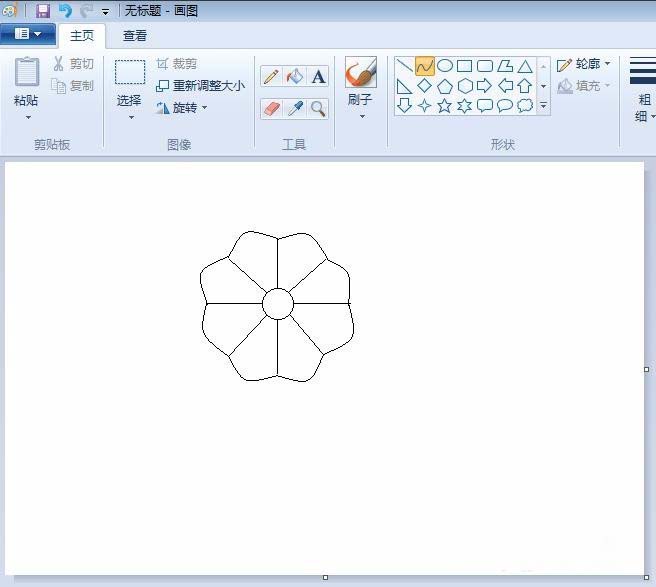The image size is (656, 587).
Task: Select the Pencil tool
Action: click(x=271, y=77)
